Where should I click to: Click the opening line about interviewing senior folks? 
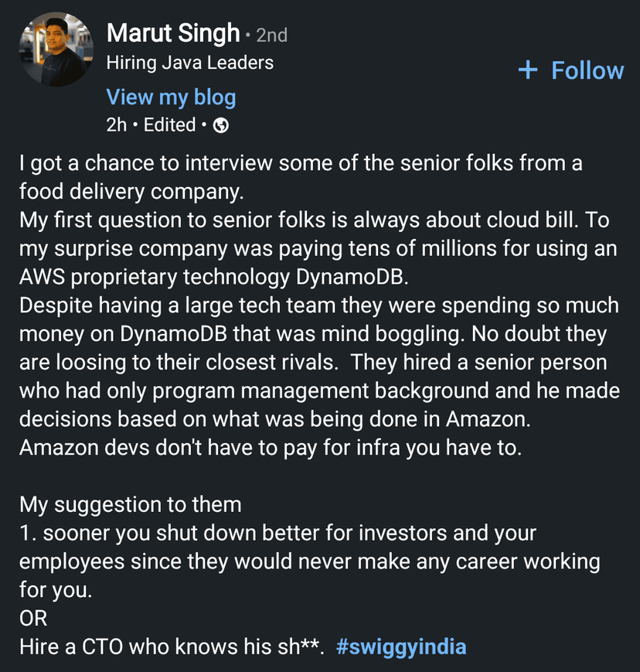pos(301,164)
